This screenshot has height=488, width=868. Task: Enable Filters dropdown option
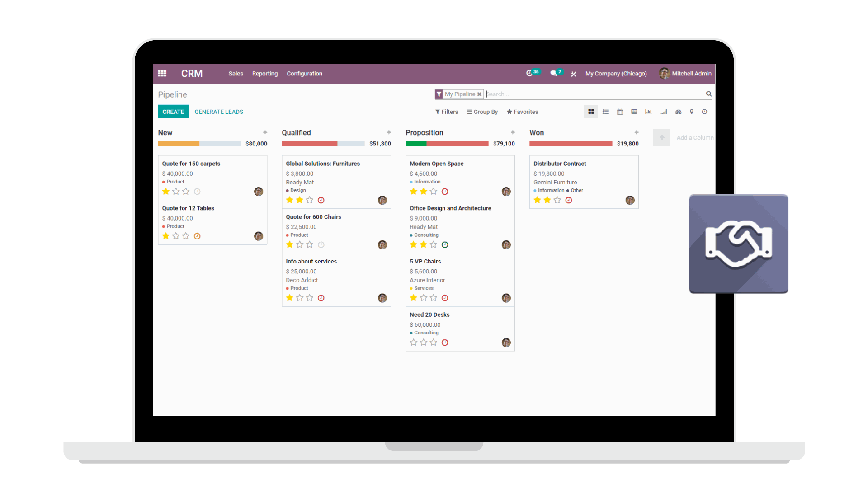pyautogui.click(x=447, y=112)
